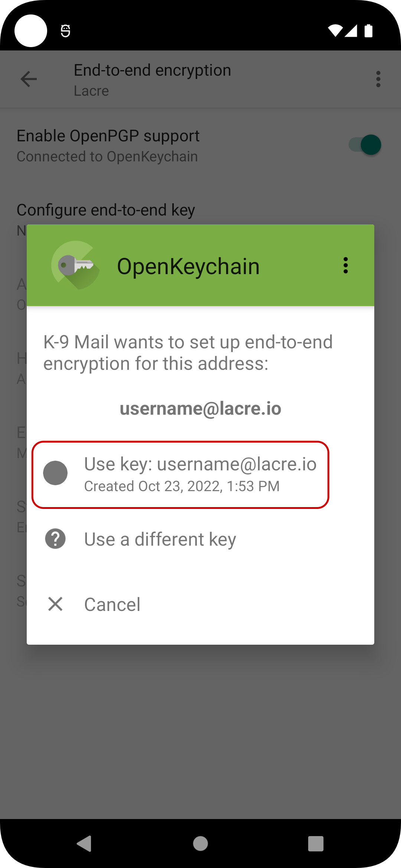Open the OpenKeychain dialog overflow menu
Image resolution: width=401 pixels, height=868 pixels.
[346, 266]
